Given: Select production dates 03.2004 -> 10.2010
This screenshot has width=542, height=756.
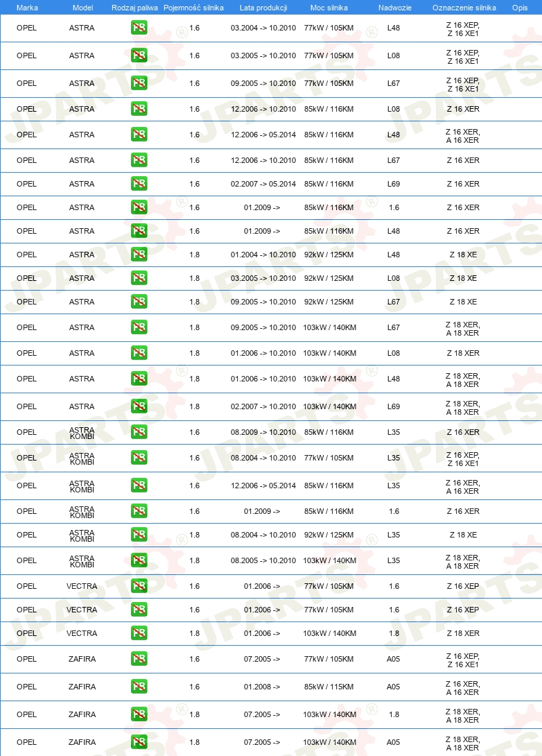Looking at the screenshot, I should point(263,28).
